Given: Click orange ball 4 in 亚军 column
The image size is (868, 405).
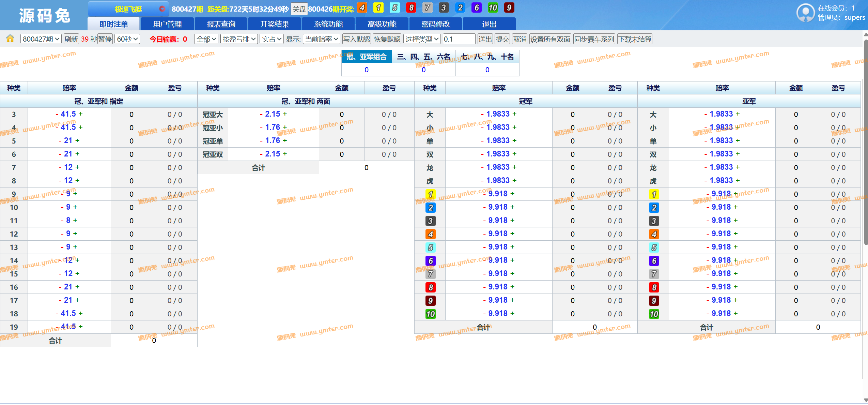Looking at the screenshot, I should point(654,234).
